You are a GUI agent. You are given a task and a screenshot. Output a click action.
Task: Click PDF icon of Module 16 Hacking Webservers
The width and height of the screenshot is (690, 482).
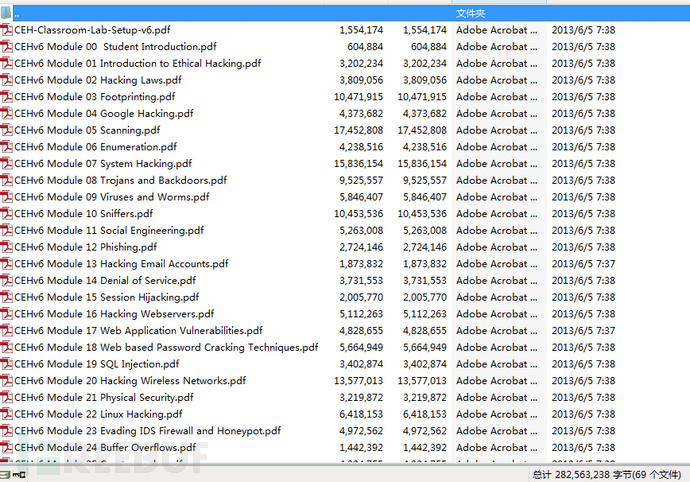pos(6,314)
